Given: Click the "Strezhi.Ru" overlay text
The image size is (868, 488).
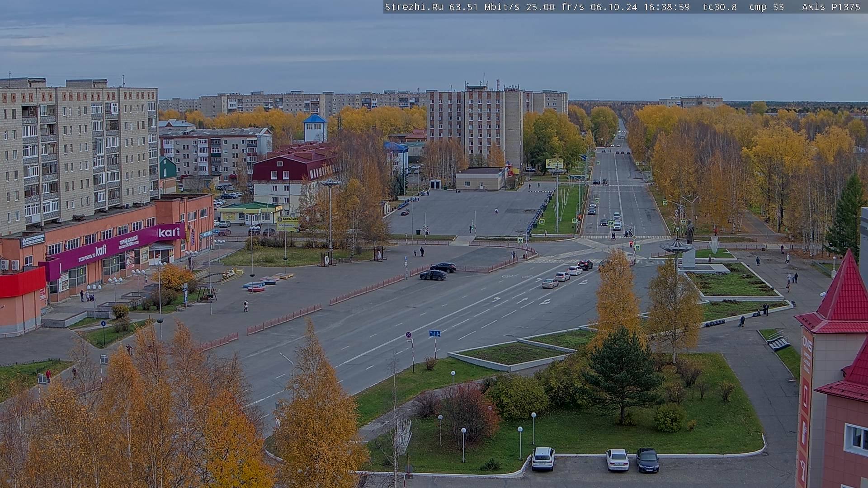Looking at the screenshot, I should coord(414,7).
